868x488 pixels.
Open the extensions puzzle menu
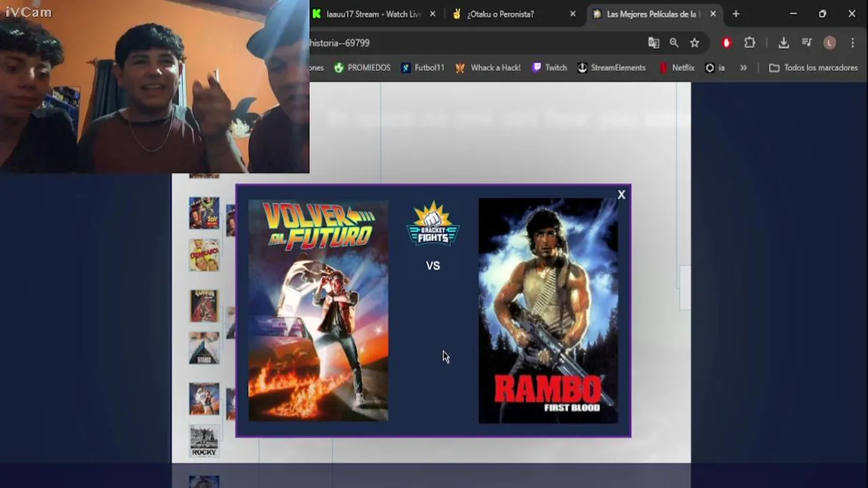click(x=749, y=43)
